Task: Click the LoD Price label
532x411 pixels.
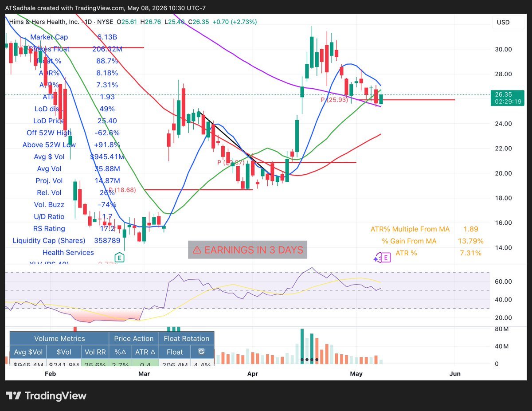Action: tap(49, 121)
